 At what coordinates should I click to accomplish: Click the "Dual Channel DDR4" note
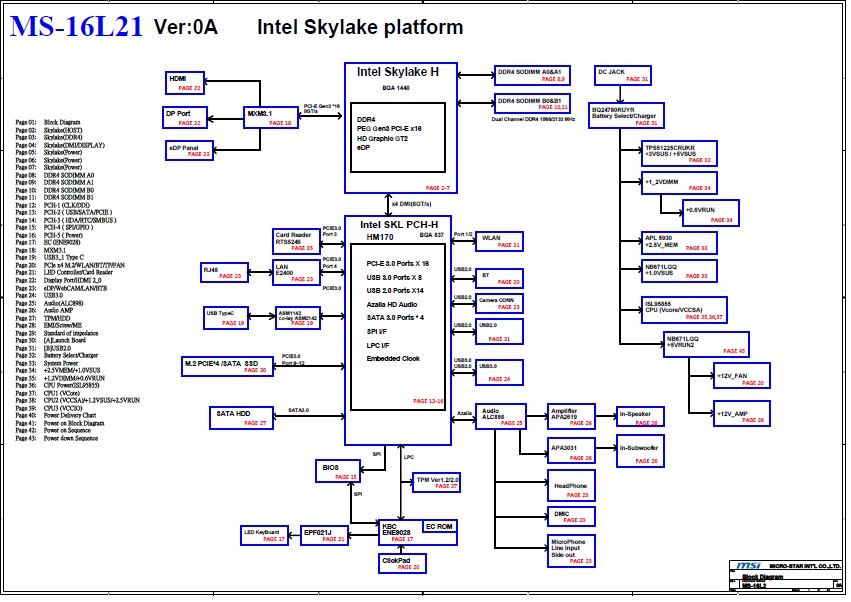(533, 119)
